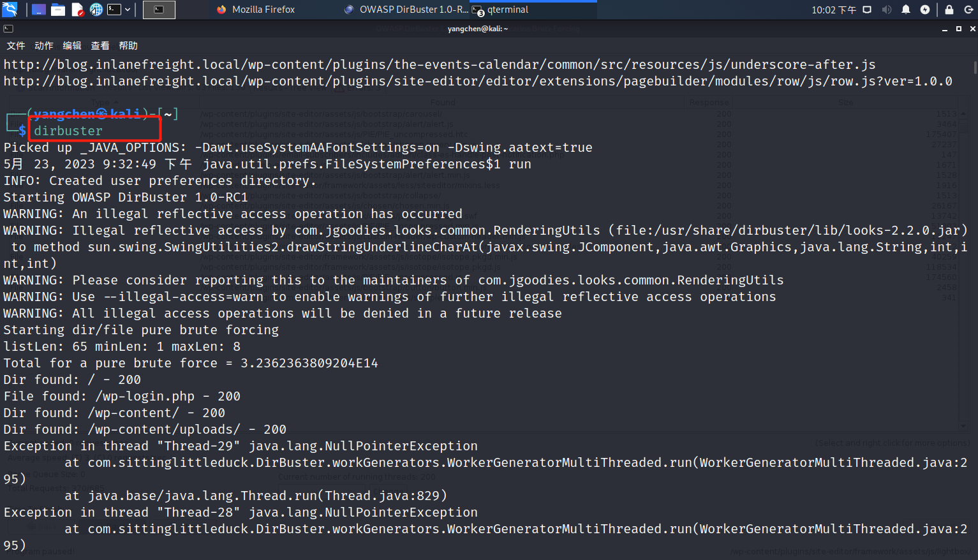
Task: Click the 'yangchen@kali' prompt text
Action: click(87, 114)
